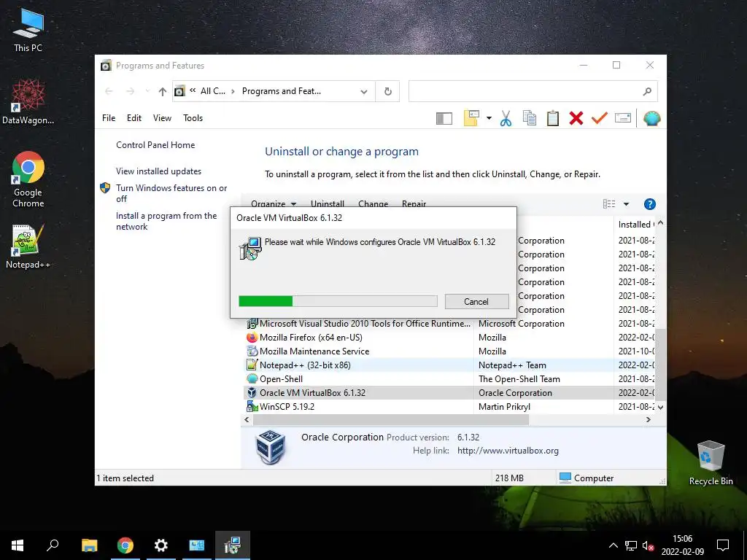747x560 pixels.
Task: Open the Notepad++ desktop shortcut
Action: coord(28,246)
